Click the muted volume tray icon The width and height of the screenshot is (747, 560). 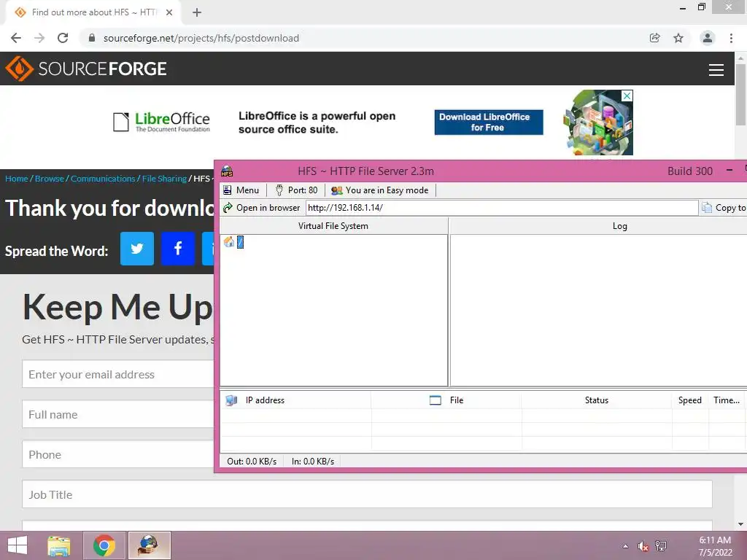click(643, 546)
